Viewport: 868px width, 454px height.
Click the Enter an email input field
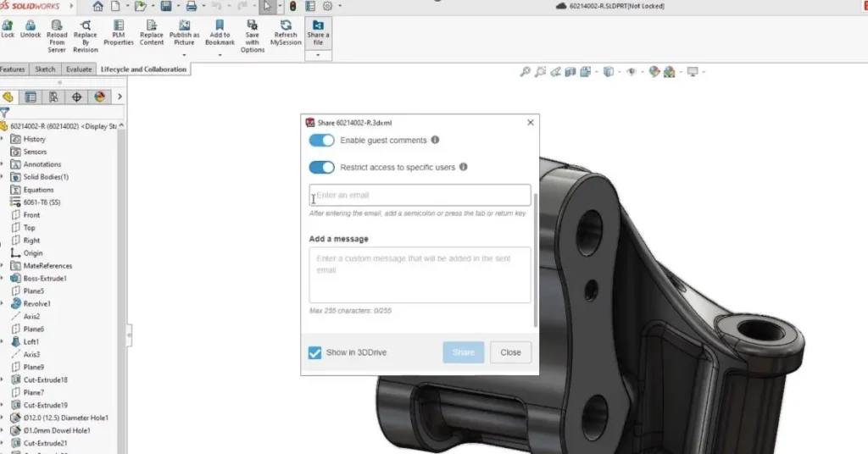pos(420,196)
